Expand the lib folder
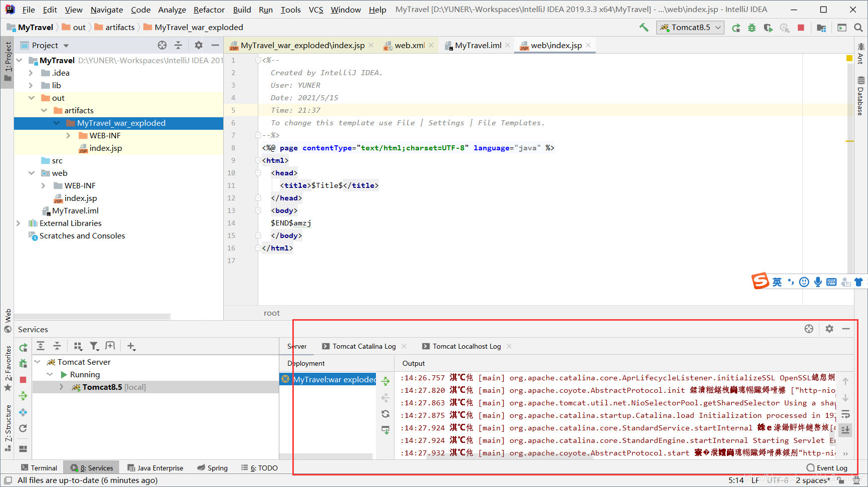This screenshot has height=487, width=868. (x=31, y=86)
